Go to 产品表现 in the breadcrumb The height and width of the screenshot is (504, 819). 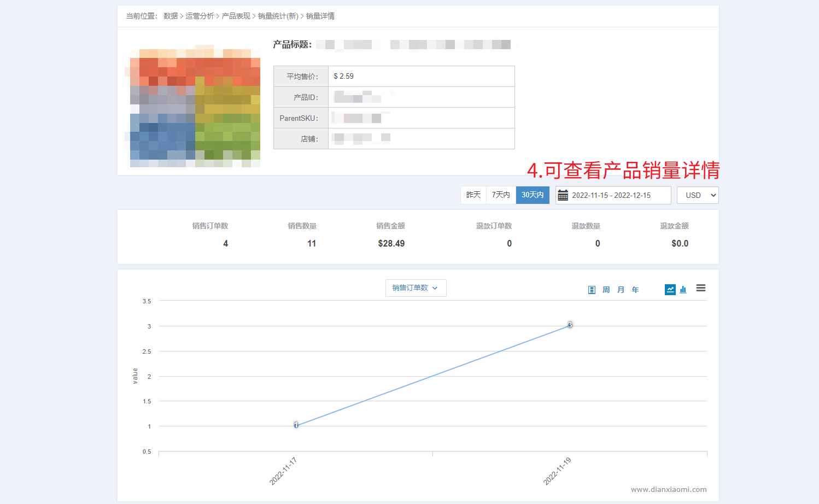[x=236, y=16]
